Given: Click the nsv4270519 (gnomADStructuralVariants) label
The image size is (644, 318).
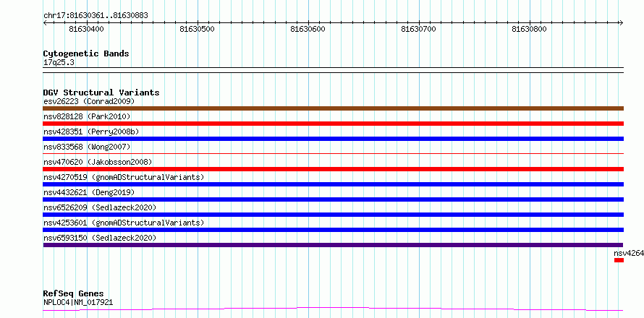Looking at the screenshot, I should pyautogui.click(x=124, y=177).
